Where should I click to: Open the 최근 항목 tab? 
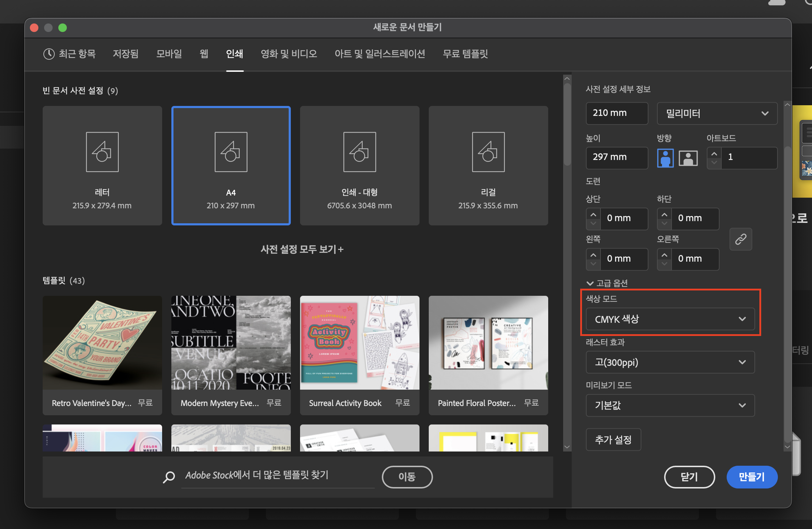[70, 54]
